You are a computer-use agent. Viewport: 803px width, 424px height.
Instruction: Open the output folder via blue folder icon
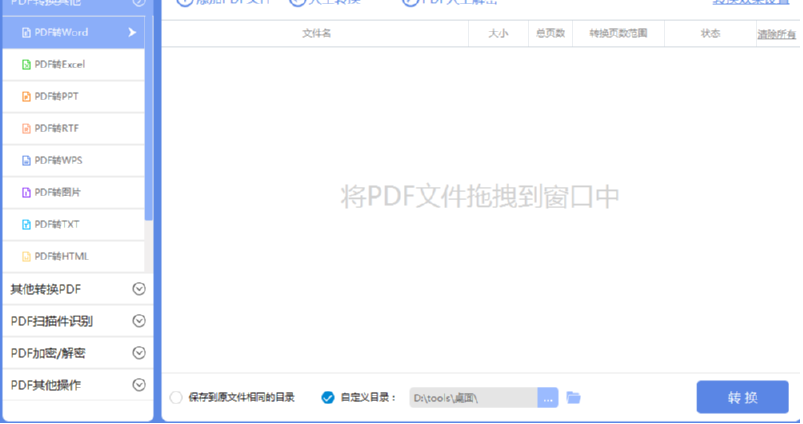574,397
